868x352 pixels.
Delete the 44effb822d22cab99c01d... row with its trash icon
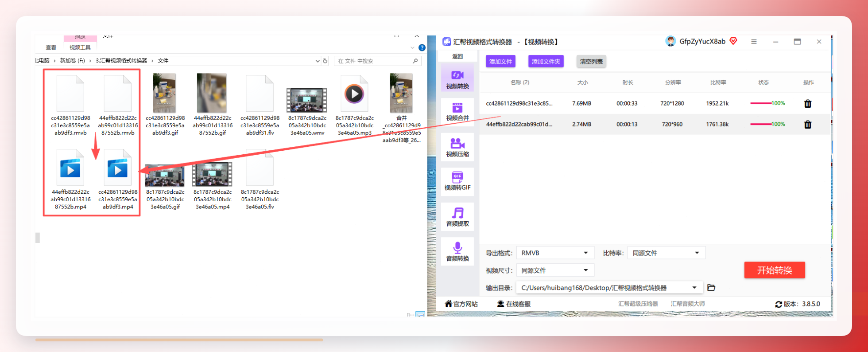808,125
